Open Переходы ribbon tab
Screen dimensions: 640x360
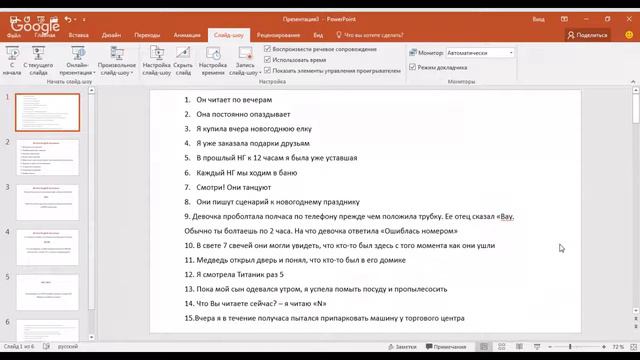pyautogui.click(x=147, y=35)
